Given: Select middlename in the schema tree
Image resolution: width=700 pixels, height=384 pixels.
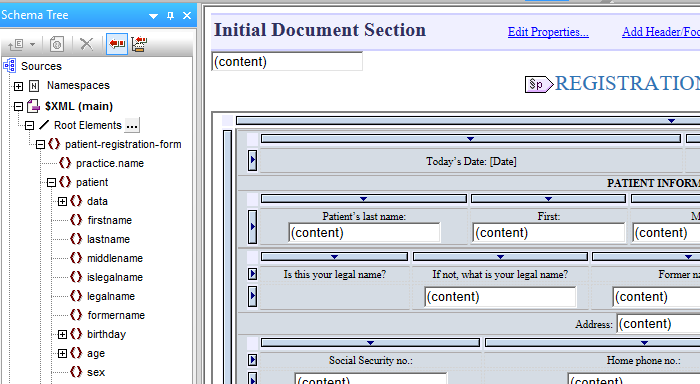Looking at the screenshot, I should click(x=115, y=258).
